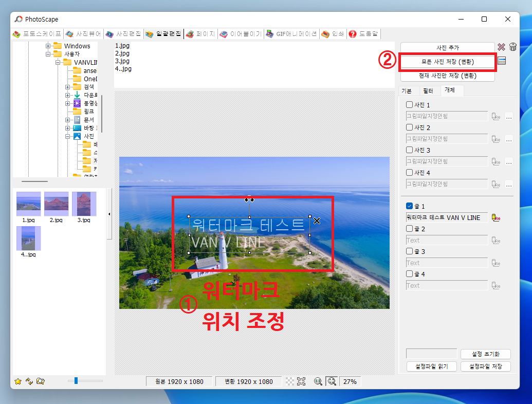
Task: Open photo settings icon for 사진 4
Action: point(496,184)
